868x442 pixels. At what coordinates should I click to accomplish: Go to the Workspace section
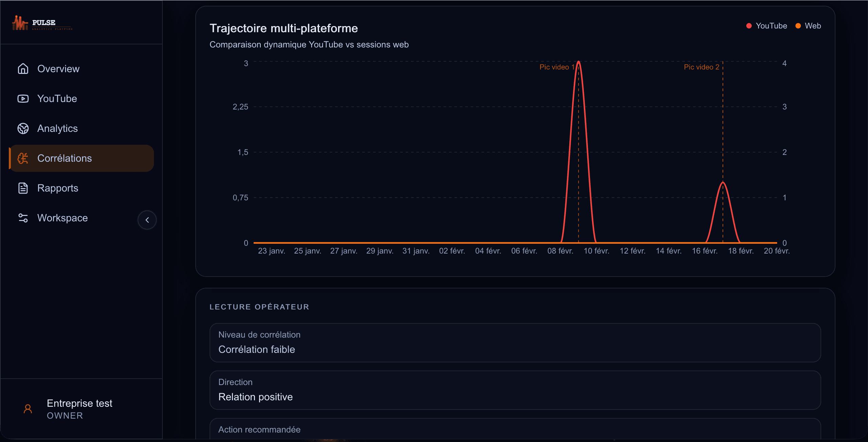(x=62, y=218)
